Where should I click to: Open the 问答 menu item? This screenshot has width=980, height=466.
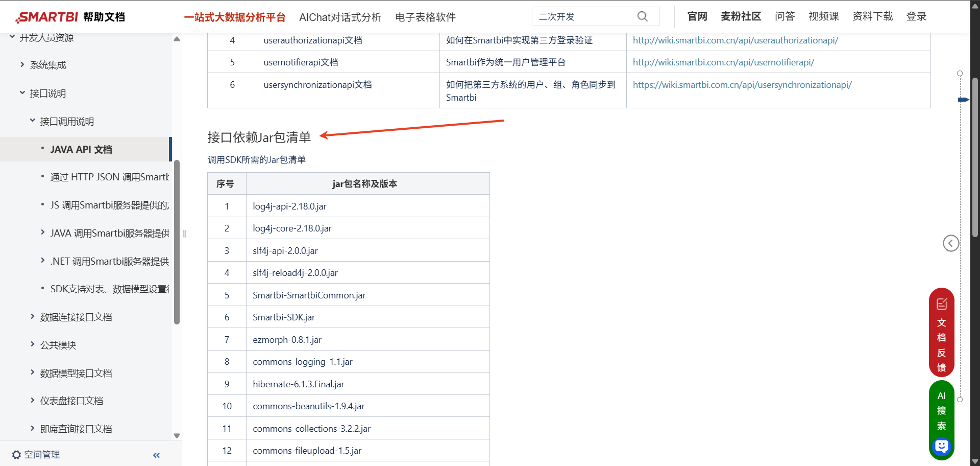[x=785, y=16]
